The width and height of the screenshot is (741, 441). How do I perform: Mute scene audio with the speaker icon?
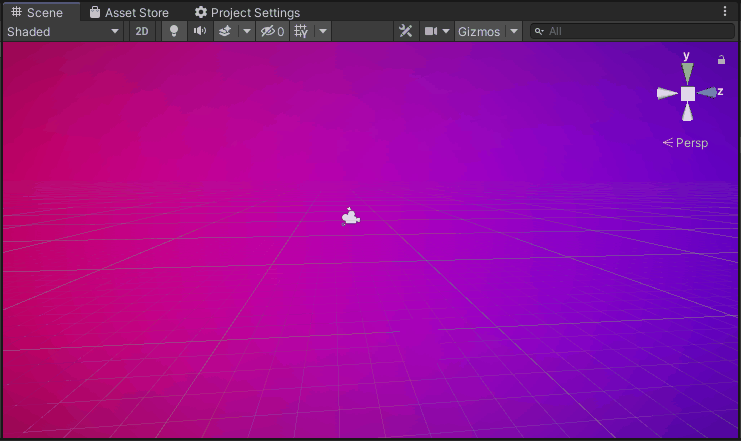[200, 31]
